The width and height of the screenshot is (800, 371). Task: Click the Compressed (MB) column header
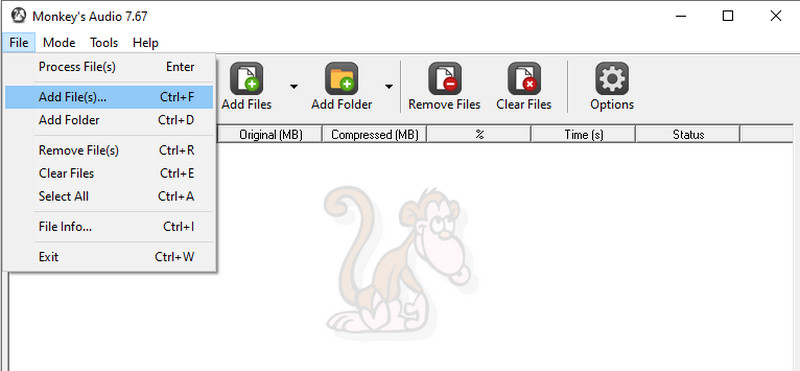[x=374, y=135]
